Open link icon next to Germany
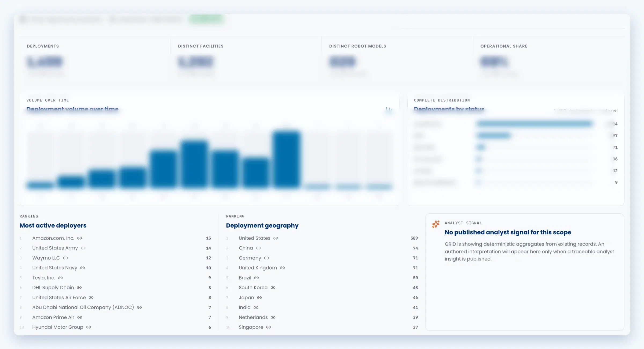 coord(266,258)
